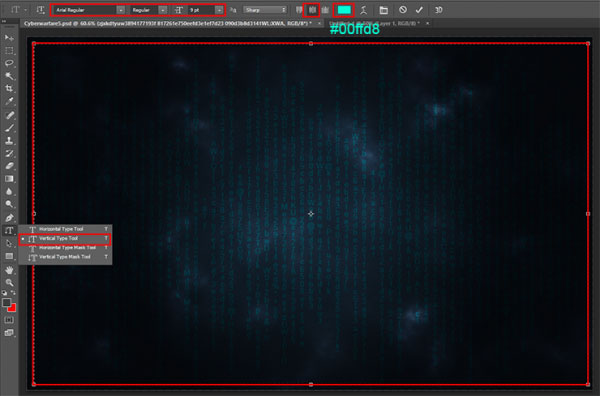Toggle text orientation button in options bar
This screenshot has width=600, height=396.
[40, 10]
